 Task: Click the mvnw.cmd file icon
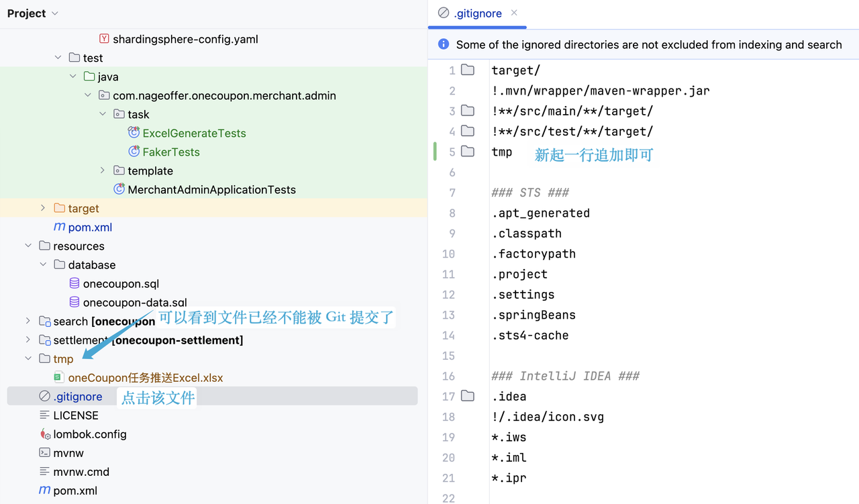tap(45, 471)
